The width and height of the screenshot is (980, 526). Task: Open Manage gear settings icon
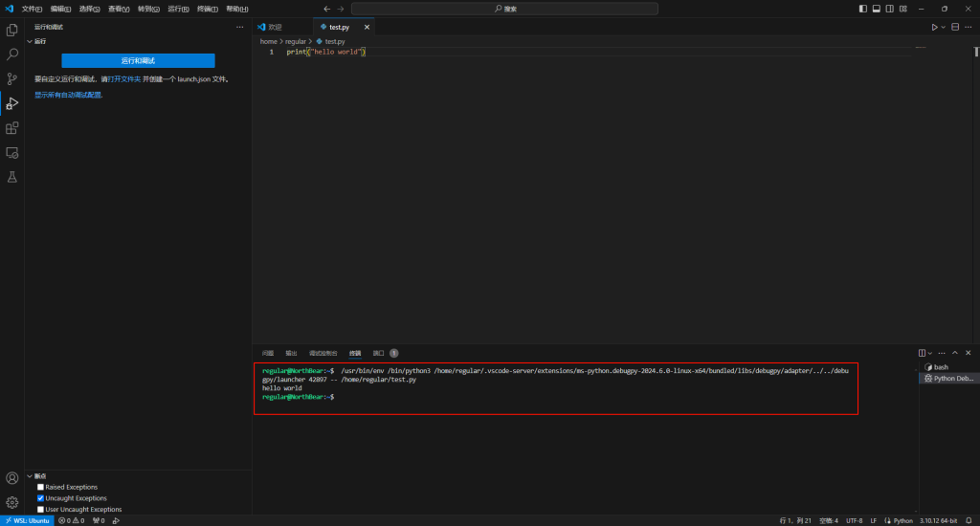tap(12, 502)
